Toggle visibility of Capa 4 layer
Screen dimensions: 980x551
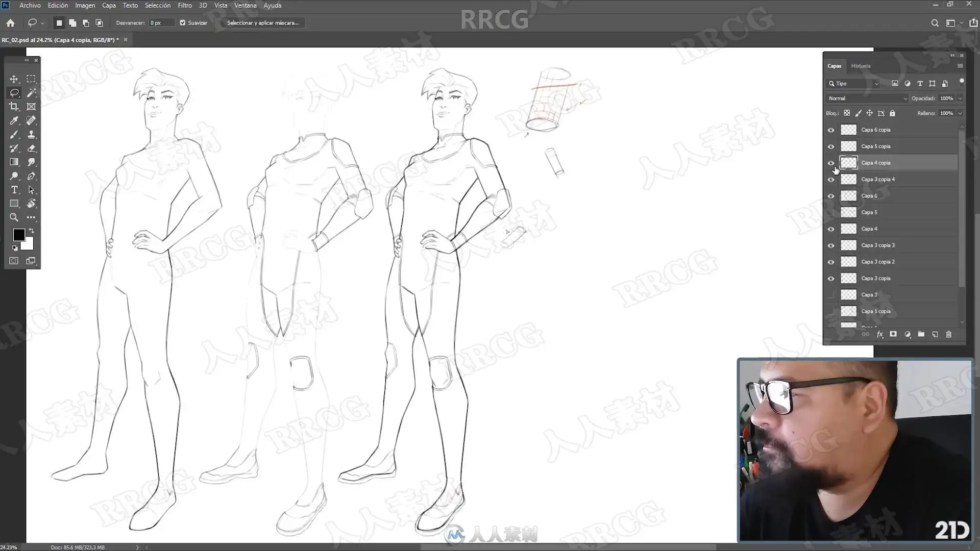pos(831,229)
